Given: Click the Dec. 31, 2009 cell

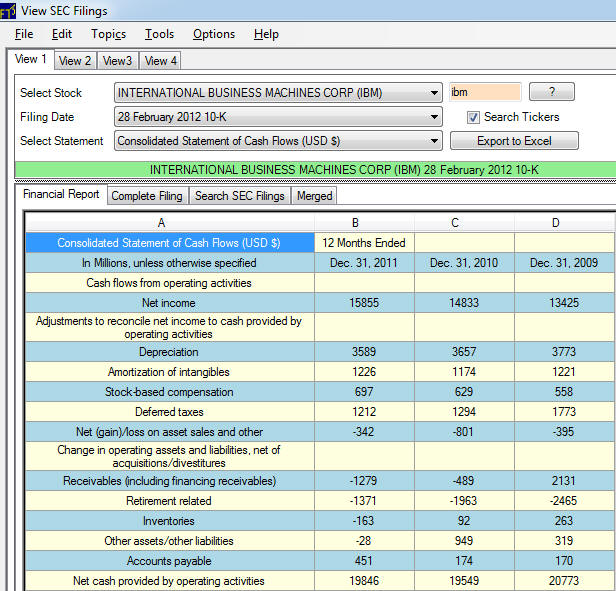Looking at the screenshot, I should pyautogui.click(x=564, y=263).
